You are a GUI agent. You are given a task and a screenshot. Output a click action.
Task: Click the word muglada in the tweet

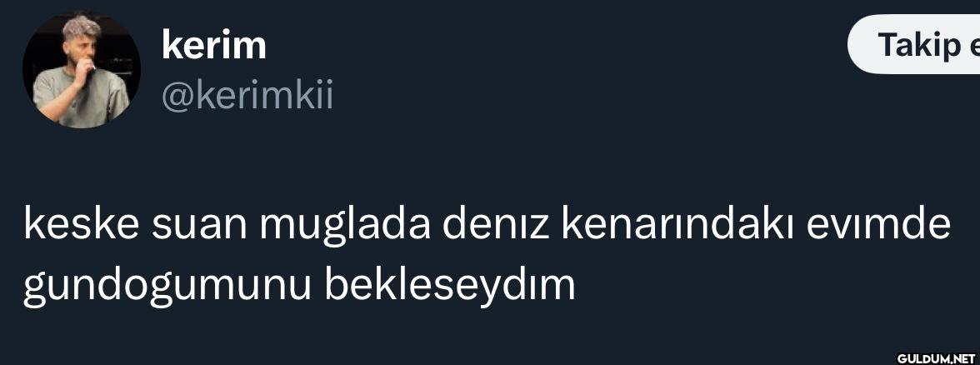[346, 228]
